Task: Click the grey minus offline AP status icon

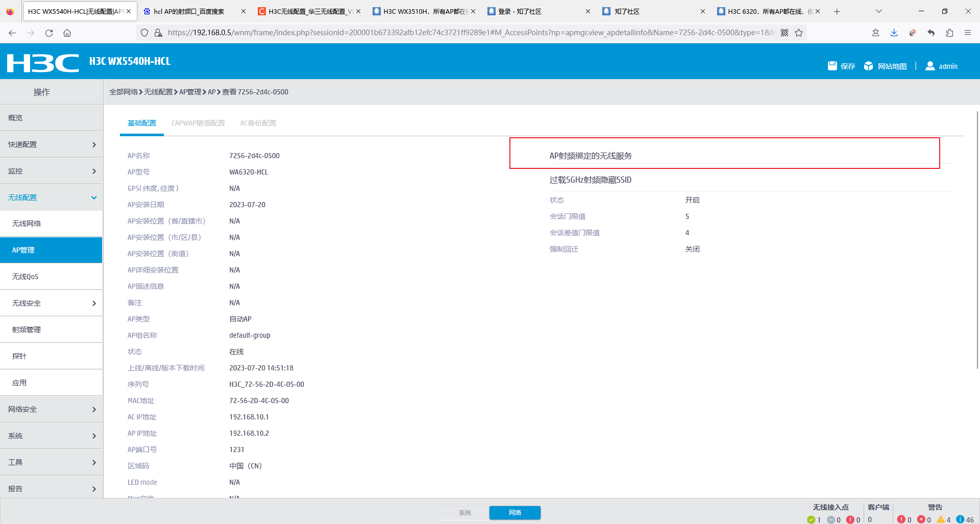Action: coord(830,519)
